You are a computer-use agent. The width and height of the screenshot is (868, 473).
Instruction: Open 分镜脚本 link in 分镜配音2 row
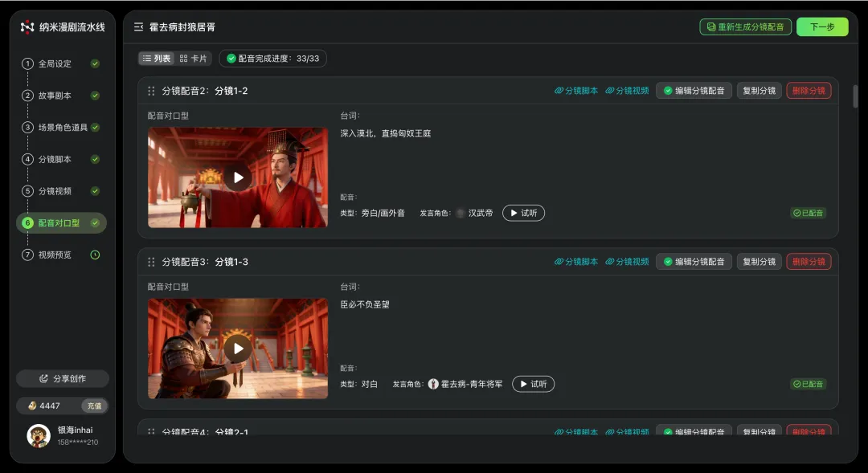(x=576, y=91)
